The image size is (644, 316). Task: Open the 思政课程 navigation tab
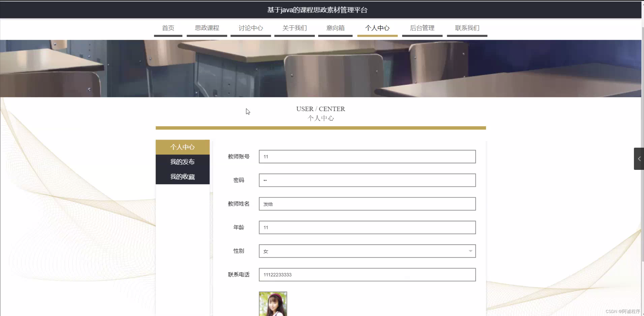pyautogui.click(x=207, y=28)
